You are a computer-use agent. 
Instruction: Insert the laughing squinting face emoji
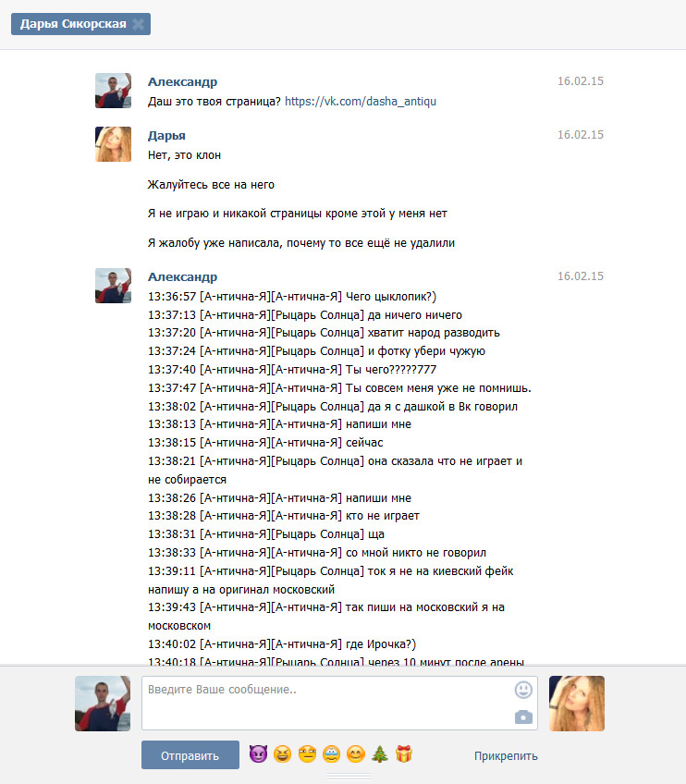(x=283, y=753)
